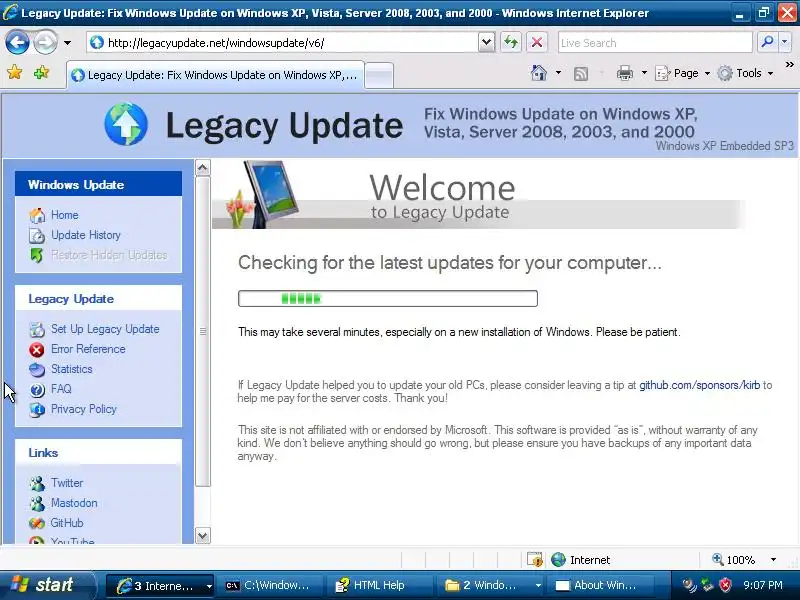Click the Legacy Update globe logo
The height and width of the screenshot is (600, 800).
126,124
